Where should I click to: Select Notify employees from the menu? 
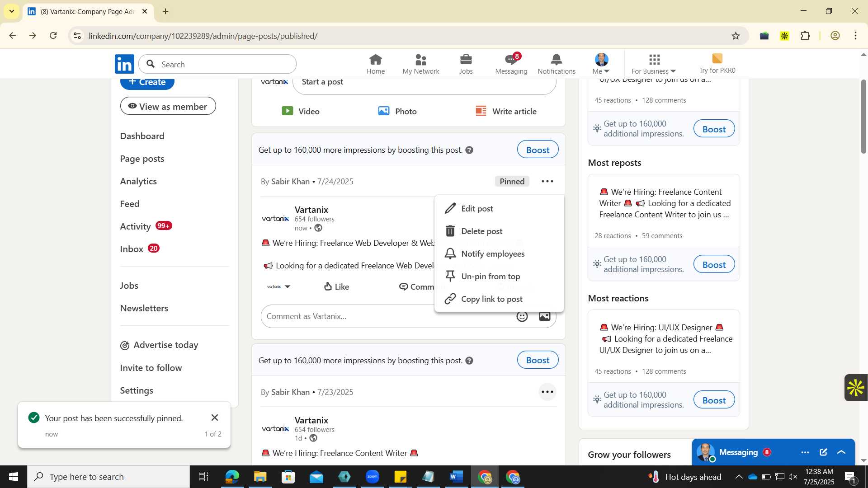pos(499,253)
